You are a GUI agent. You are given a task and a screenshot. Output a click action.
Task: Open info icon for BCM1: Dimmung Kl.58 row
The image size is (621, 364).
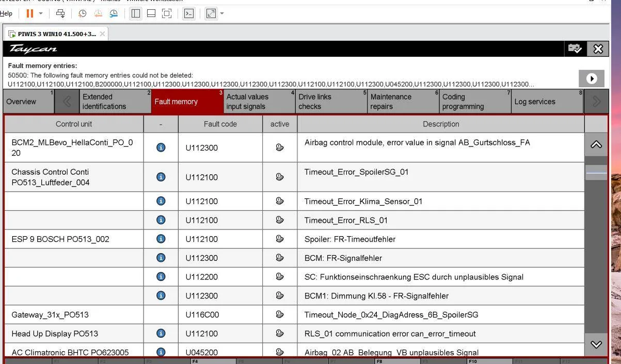point(161,295)
